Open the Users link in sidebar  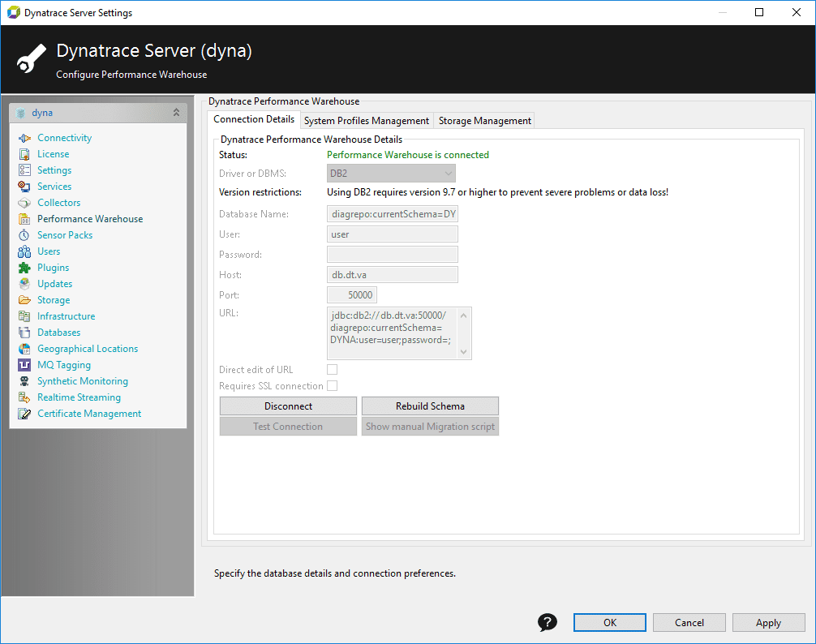coord(49,251)
